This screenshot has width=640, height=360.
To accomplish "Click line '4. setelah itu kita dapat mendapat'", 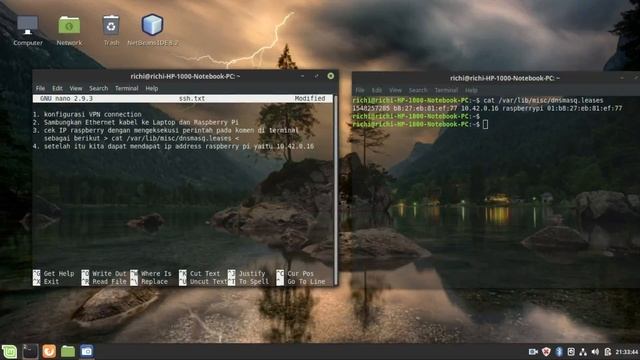I will 173,146.
